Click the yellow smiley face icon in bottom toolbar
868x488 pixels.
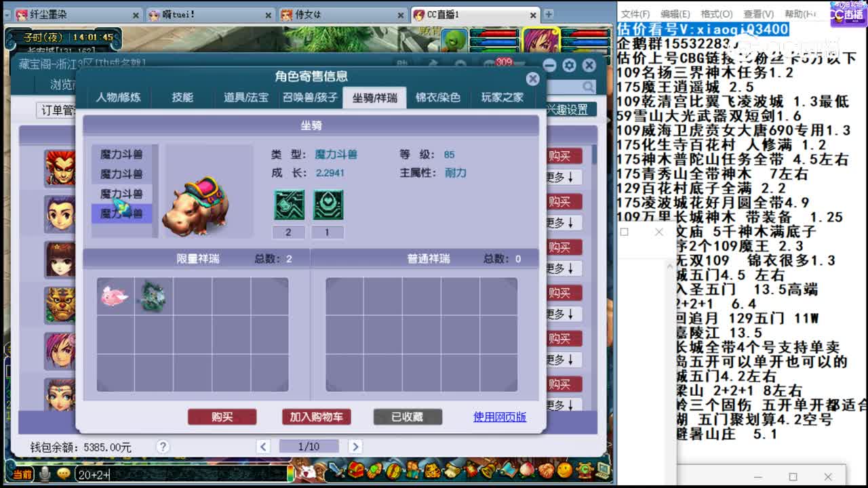pos(565,470)
